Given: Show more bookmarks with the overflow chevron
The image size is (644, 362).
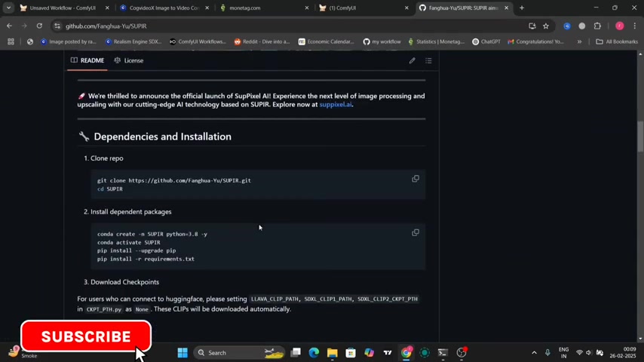Looking at the screenshot, I should (579, 41).
